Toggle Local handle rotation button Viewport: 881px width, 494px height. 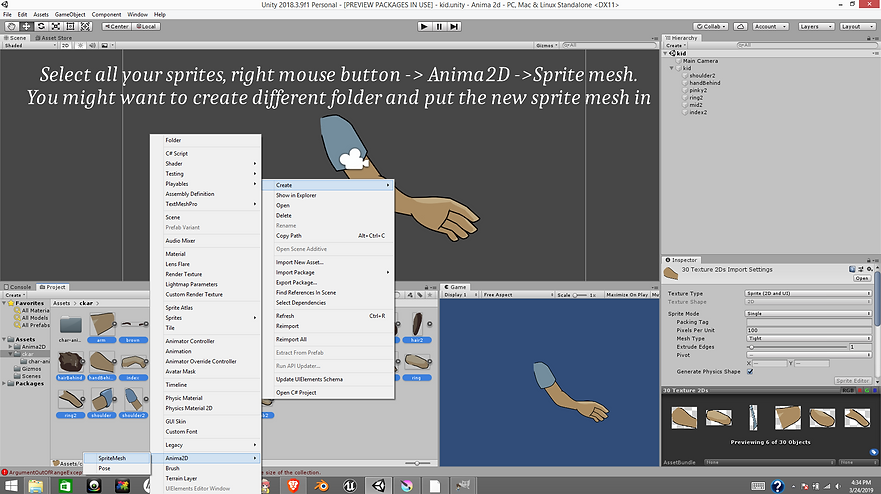click(x=146, y=26)
